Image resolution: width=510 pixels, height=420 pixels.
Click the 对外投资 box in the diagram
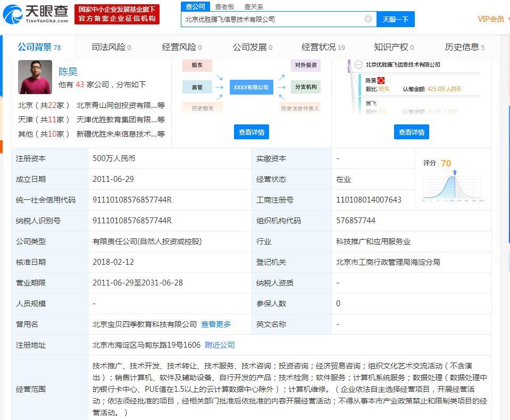(306, 65)
